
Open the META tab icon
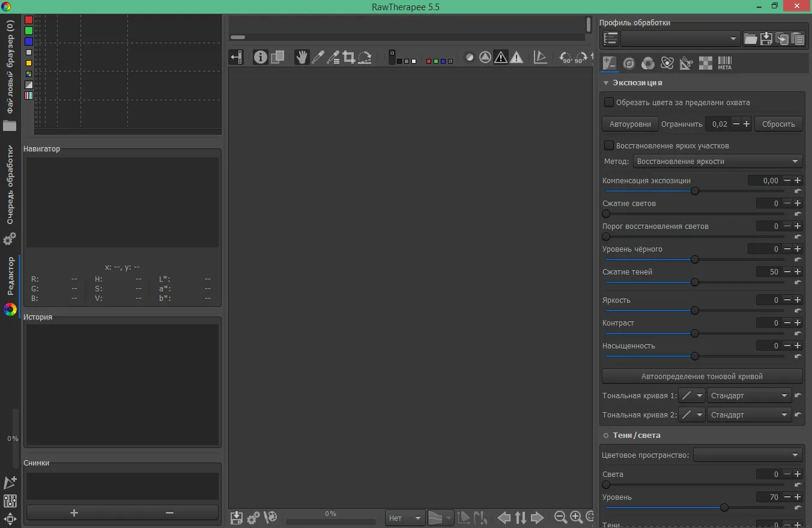[725, 63]
